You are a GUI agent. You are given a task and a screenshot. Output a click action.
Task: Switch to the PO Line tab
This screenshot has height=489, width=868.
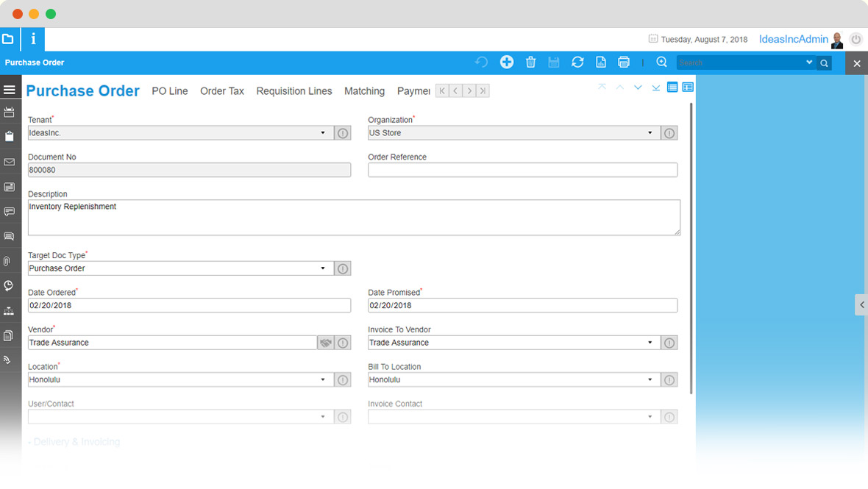pyautogui.click(x=170, y=91)
